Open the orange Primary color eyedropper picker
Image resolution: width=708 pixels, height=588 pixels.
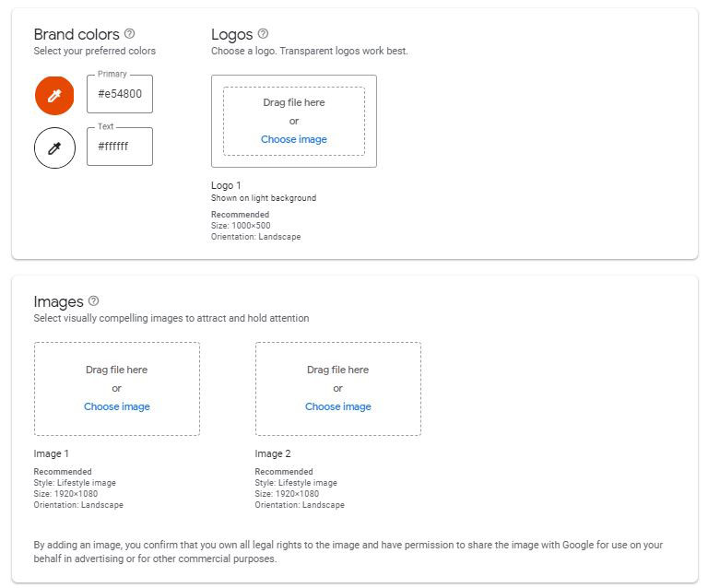(x=54, y=95)
